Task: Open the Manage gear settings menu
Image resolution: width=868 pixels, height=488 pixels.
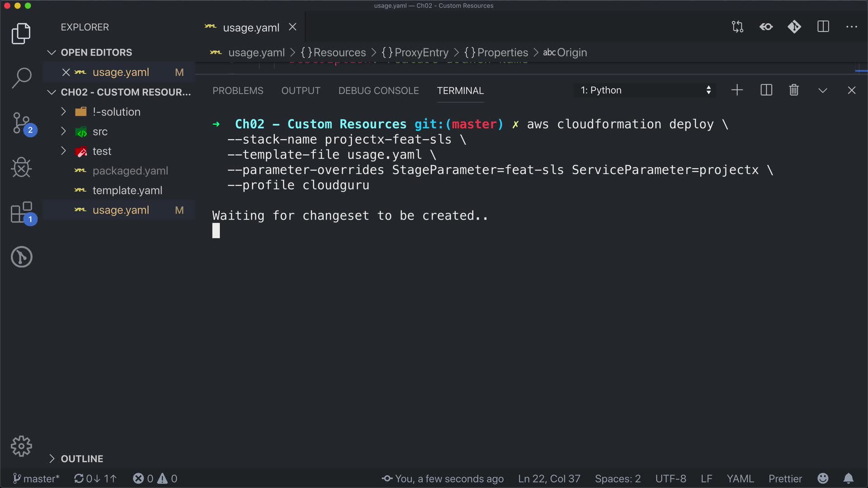Action: [21, 446]
